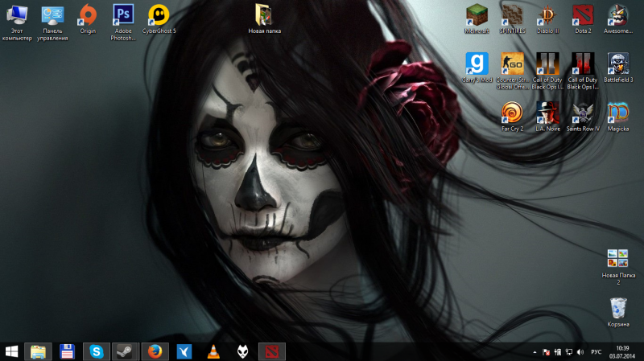Open the Этот компьютер desktop icon

(17, 23)
